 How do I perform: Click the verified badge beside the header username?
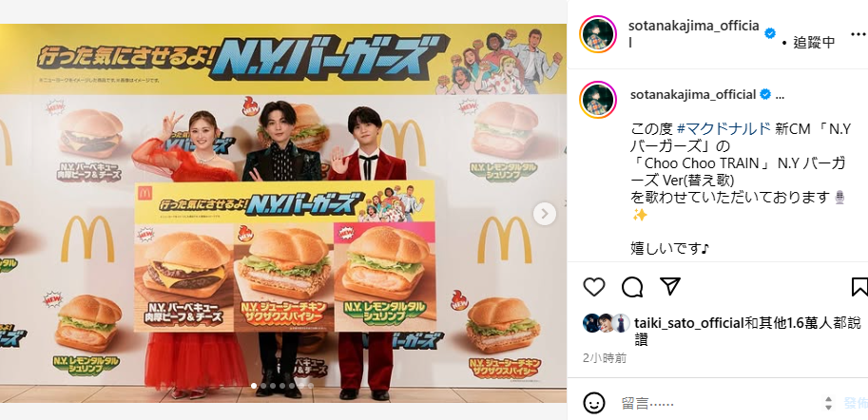769,33
